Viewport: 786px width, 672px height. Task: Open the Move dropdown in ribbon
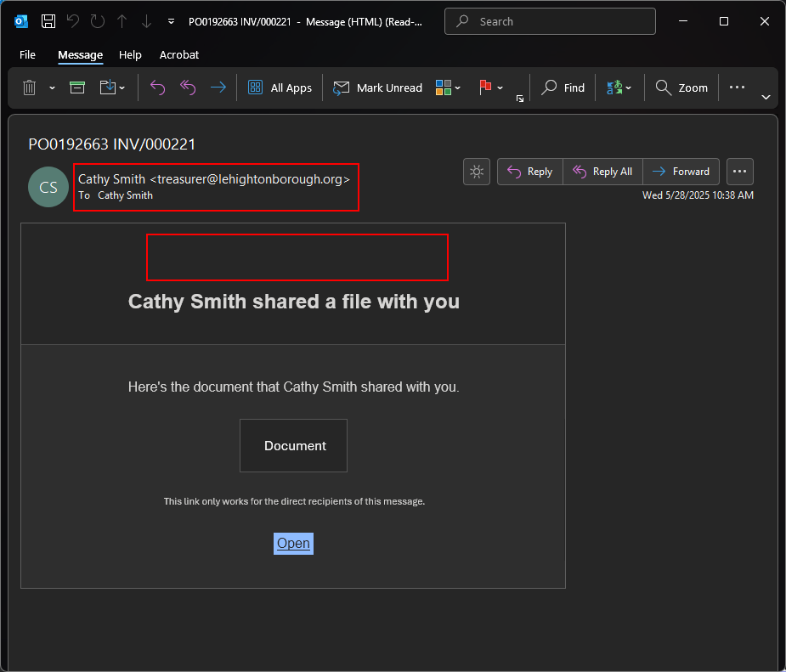click(112, 88)
